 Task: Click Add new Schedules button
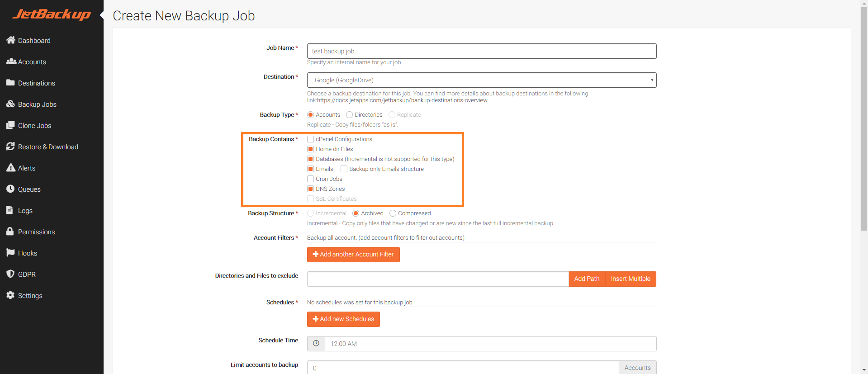(343, 319)
